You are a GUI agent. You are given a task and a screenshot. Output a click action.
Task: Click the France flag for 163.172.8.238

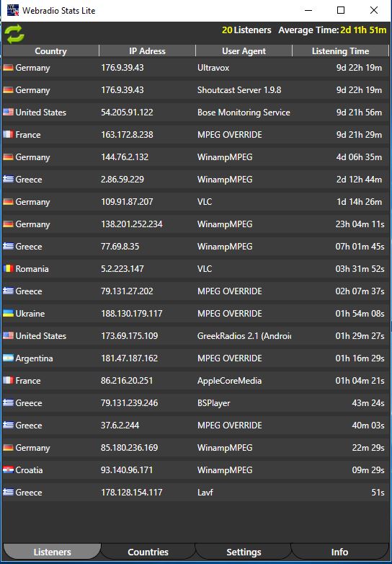8,134
